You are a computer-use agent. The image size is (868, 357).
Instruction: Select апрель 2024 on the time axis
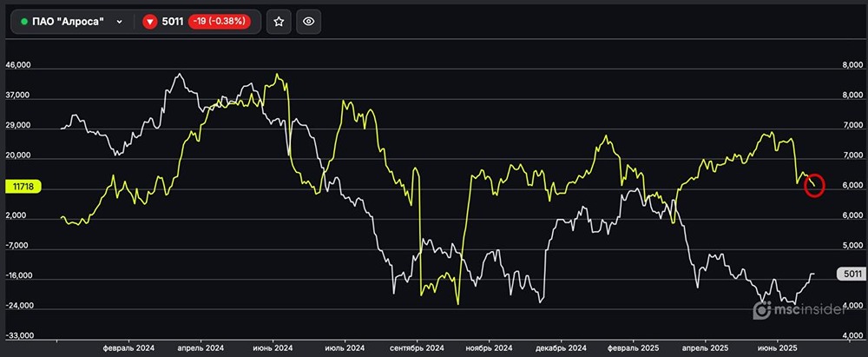201,347
